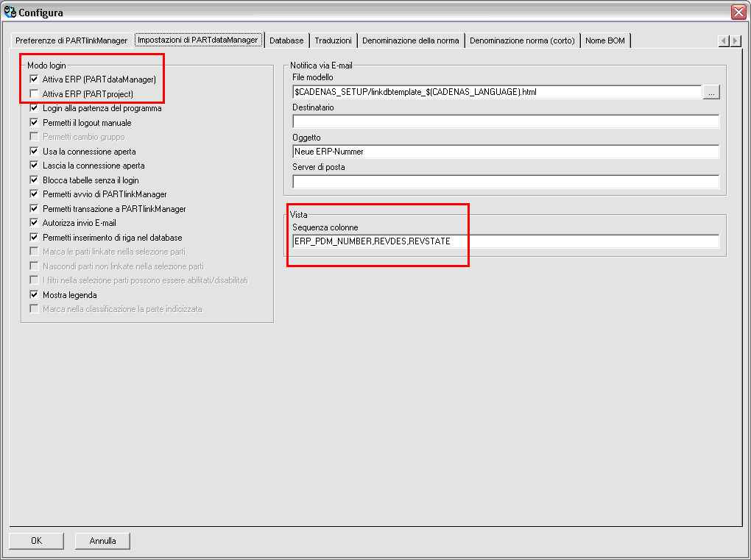Toggle the Mostra legenda checkbox
The width and height of the screenshot is (751, 560).
pos(34,295)
